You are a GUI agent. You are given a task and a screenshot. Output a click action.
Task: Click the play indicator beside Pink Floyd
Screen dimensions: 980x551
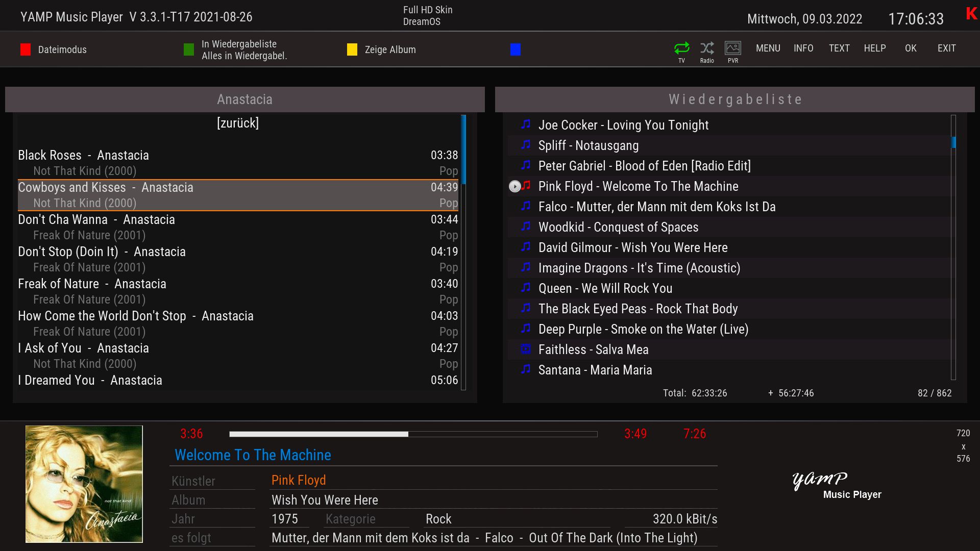(x=514, y=187)
